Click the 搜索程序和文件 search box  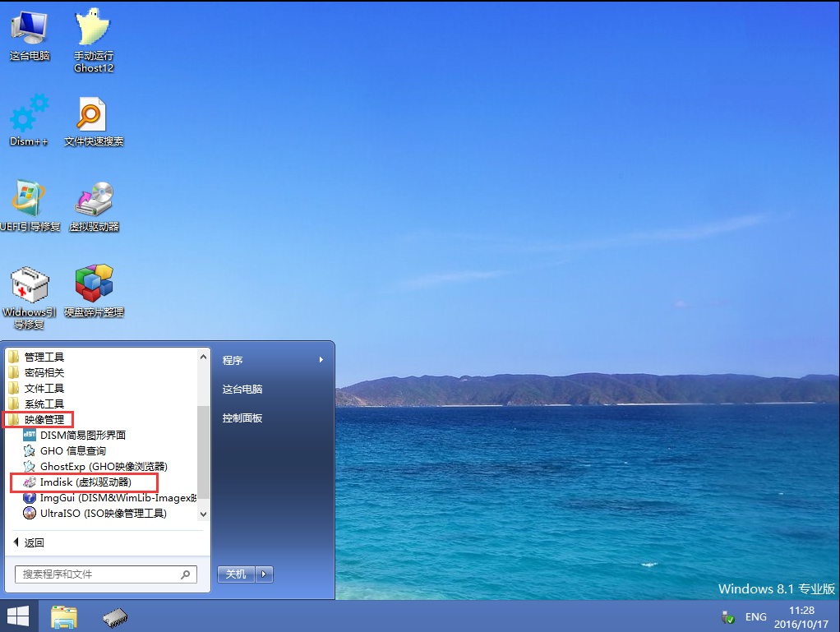tap(99, 574)
